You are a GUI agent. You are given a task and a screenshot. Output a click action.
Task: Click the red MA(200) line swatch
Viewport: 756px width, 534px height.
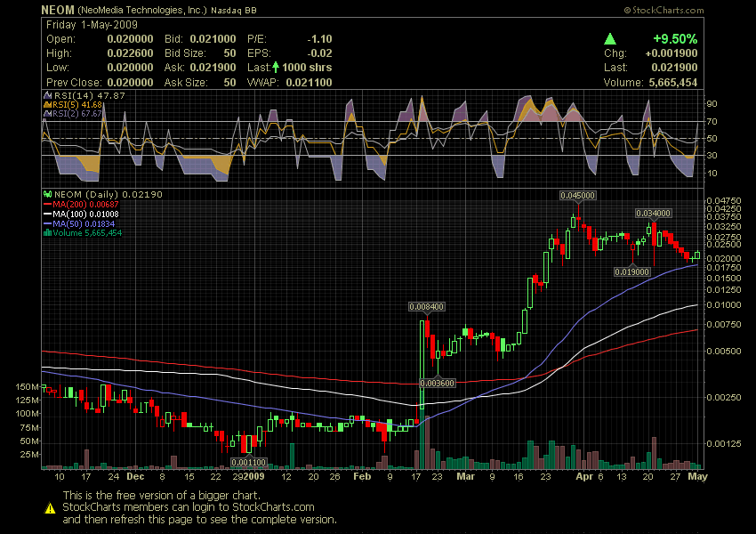47,205
